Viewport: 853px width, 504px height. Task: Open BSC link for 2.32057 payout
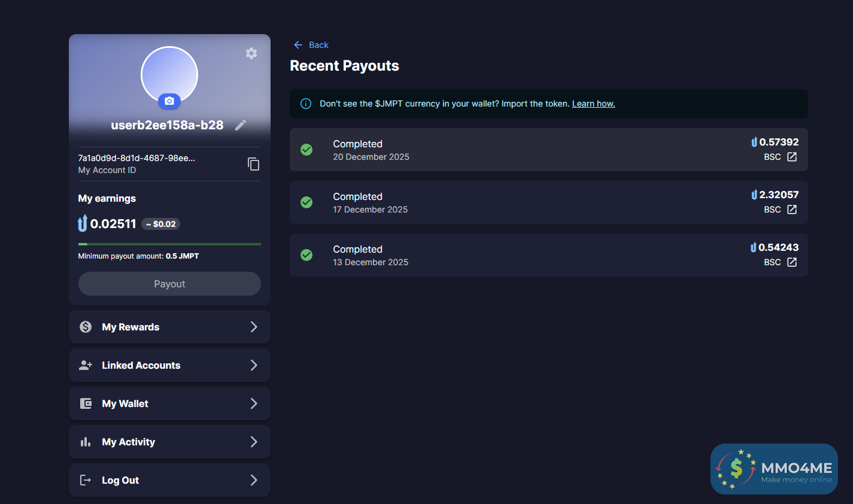791,210
